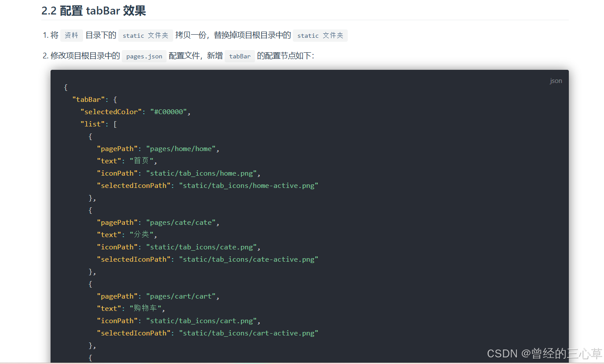604x364 pixels.
Task: Click the step 1 instruction text '拷贝一份'
Action: point(191,36)
